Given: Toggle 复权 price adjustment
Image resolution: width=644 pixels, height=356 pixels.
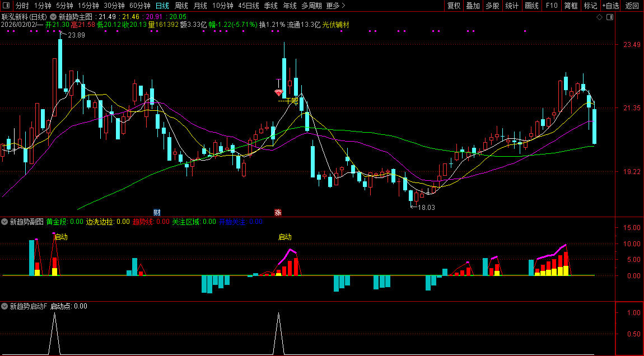Looking at the screenshot, I should point(454,6).
